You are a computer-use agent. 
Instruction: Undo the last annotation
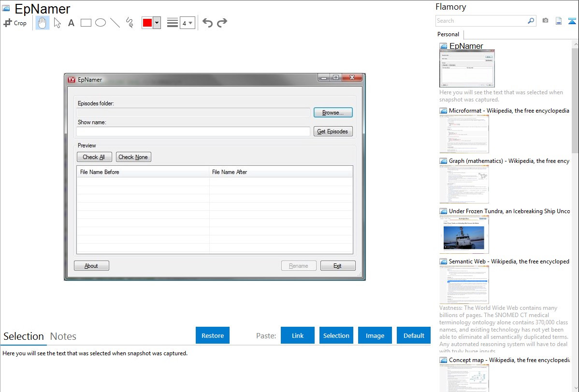(207, 23)
